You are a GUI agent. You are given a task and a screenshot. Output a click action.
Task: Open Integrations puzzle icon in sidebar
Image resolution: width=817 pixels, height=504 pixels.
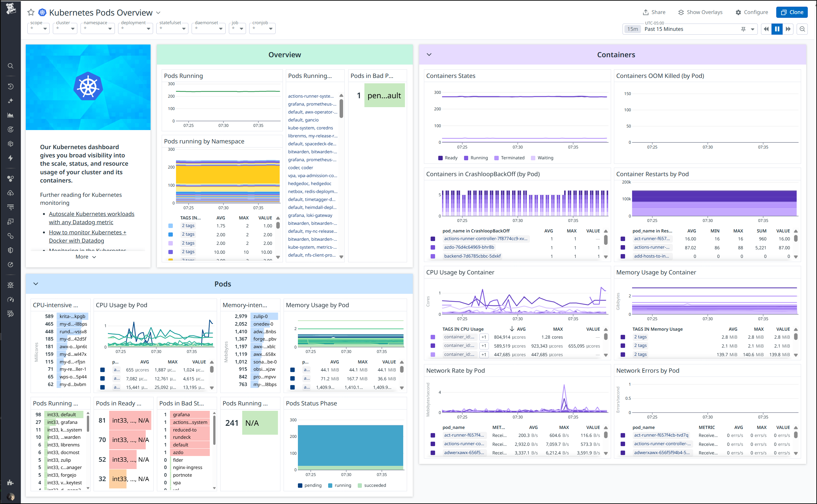(x=11, y=482)
